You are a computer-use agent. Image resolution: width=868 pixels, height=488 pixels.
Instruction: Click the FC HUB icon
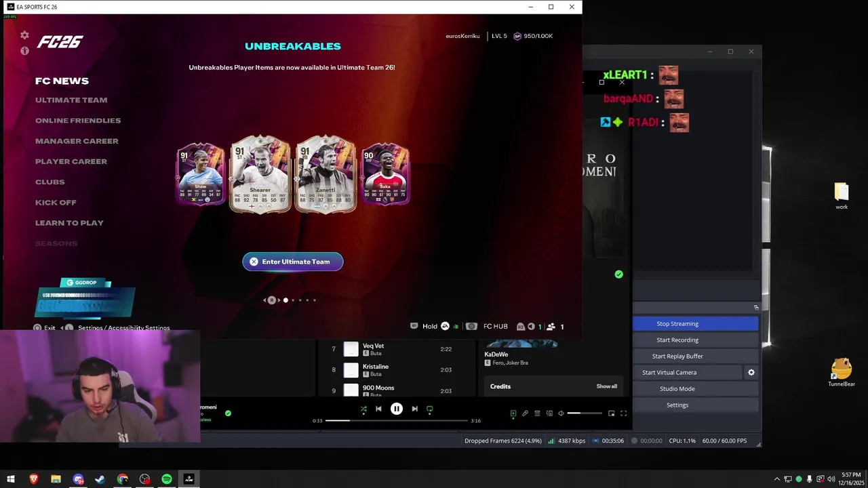(471, 327)
